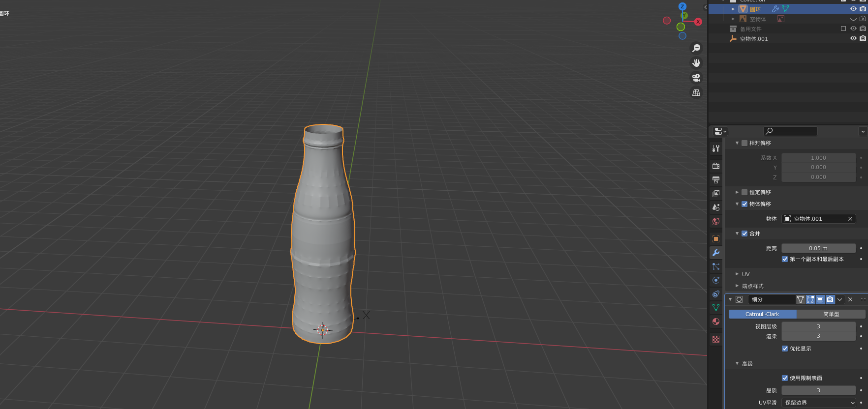Viewport: 868px width, 409px height.
Task: Expand the UV section
Action: 737,274
